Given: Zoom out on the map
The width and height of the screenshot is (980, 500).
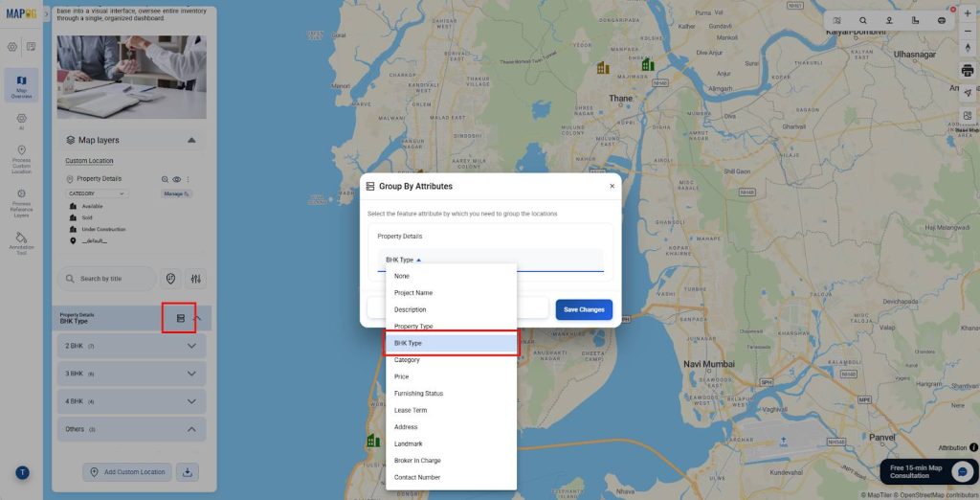Looking at the screenshot, I should [x=968, y=31].
